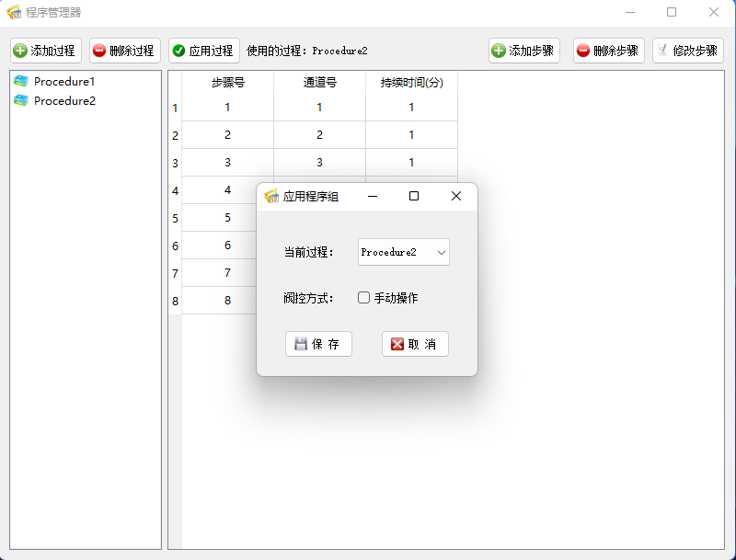Viewport: 736px width, 560px height.
Task: Select row header 1 in the table
Action: pos(175,108)
